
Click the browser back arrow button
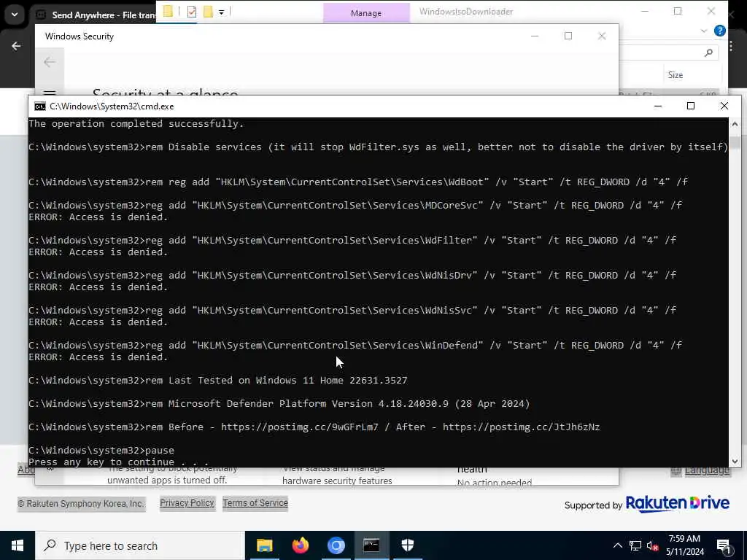(16, 46)
